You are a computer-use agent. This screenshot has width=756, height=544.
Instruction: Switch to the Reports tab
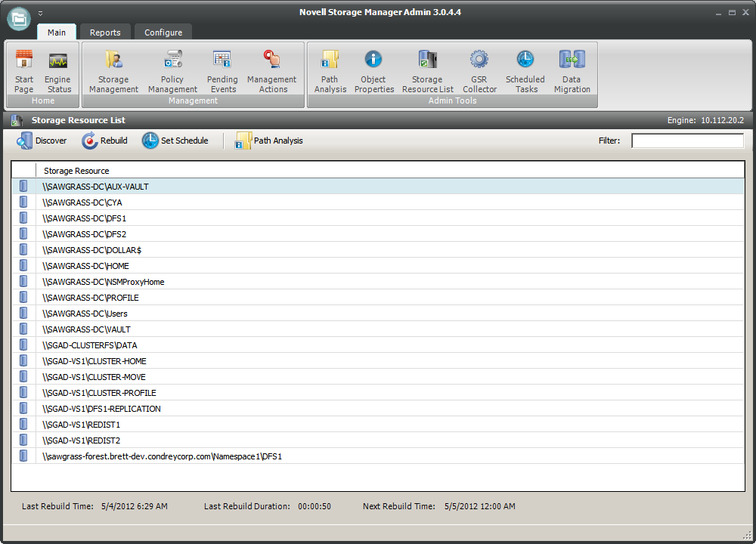(105, 32)
